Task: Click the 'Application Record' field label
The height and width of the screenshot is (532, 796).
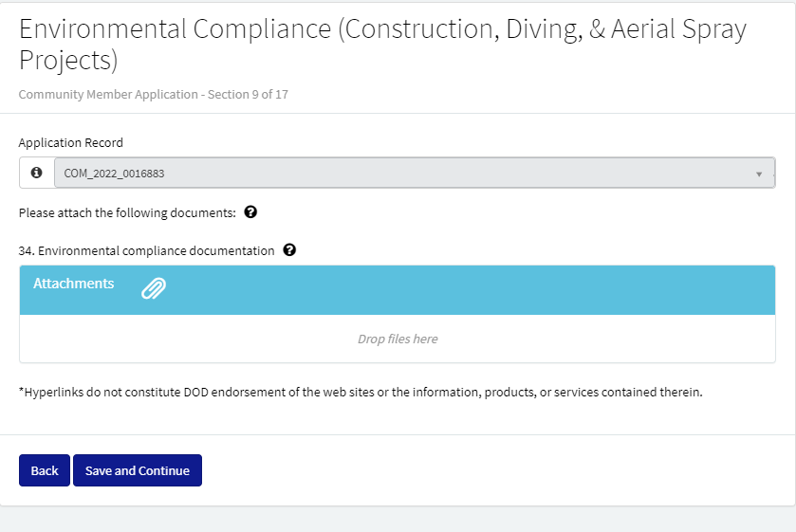Action: [71, 143]
